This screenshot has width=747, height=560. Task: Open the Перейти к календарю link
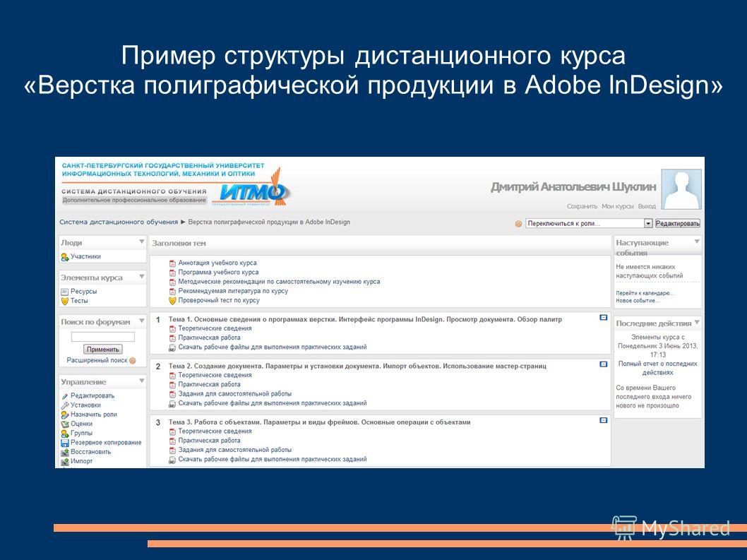(645, 293)
